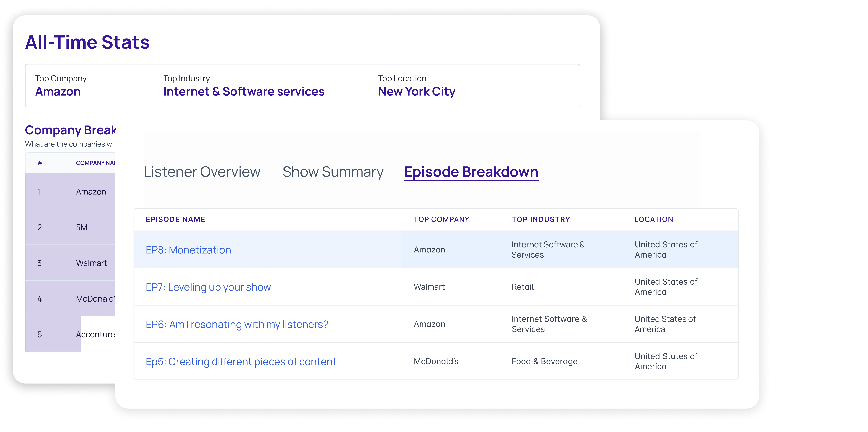Viewport: 868px width, 432px height.
Task: Click the Accenture company row
Action: 95,334
